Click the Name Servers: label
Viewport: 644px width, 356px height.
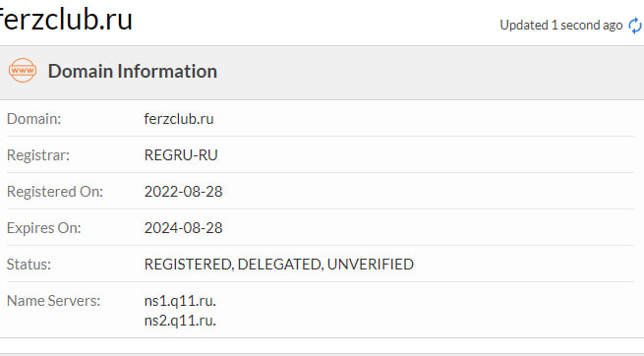[53, 301]
